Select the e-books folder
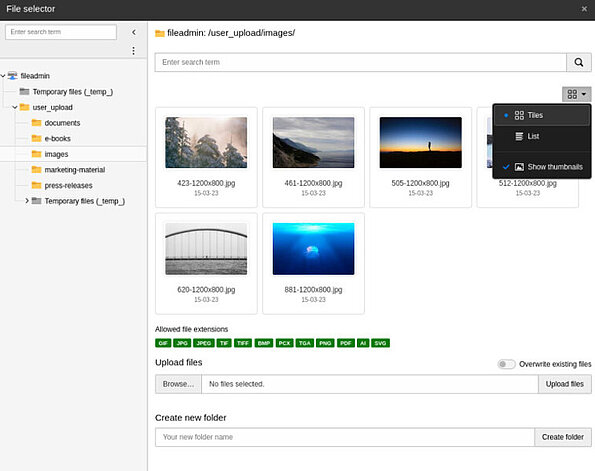This screenshot has height=471, width=595. coord(58,139)
